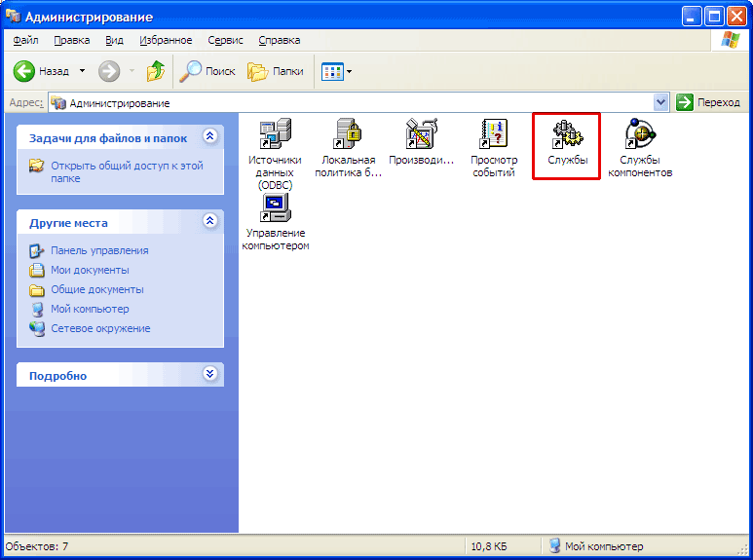Click the Панель управления sidebar icon
This screenshot has height=560, width=753.
tap(36, 250)
